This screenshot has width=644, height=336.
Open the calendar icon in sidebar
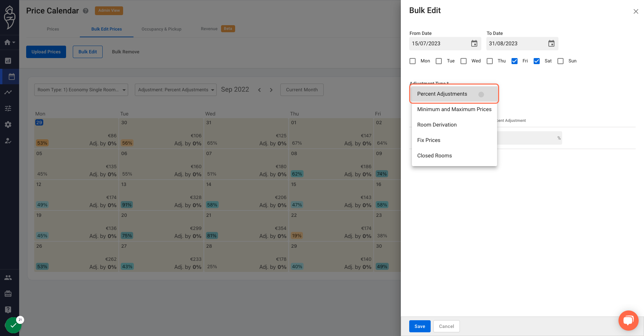point(11,77)
